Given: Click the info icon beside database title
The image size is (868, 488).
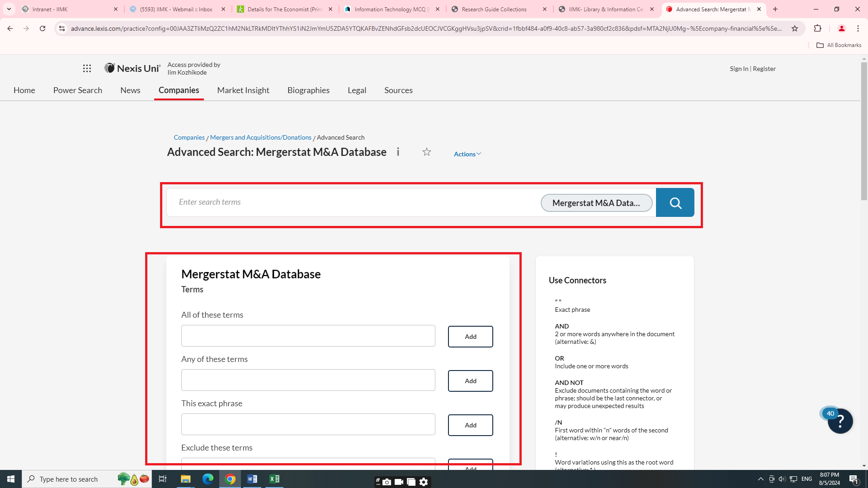Looking at the screenshot, I should tap(398, 152).
